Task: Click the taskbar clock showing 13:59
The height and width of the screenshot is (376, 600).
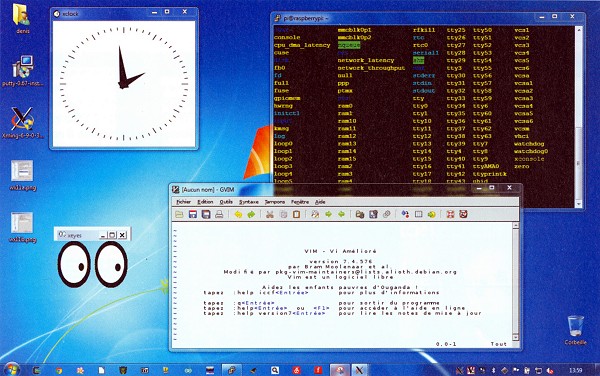Action: point(575,370)
